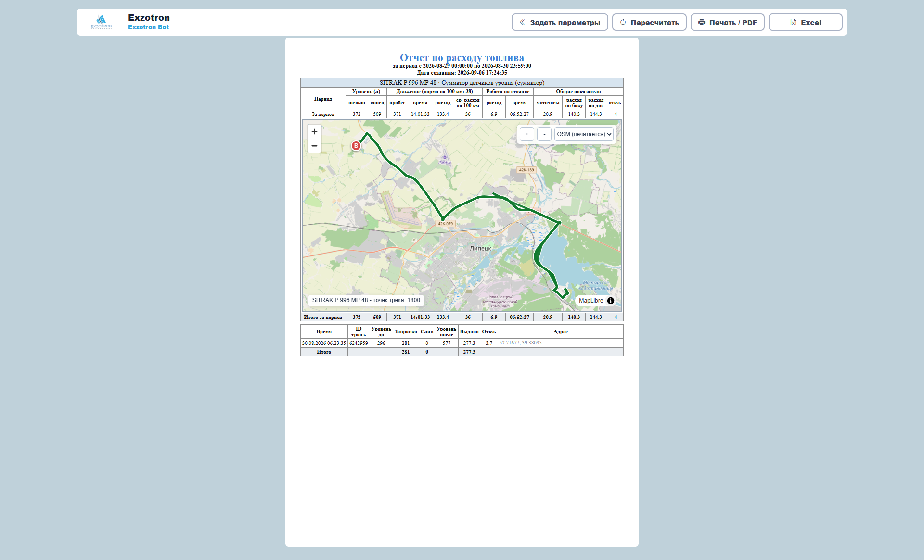
Task: Click the '14:01:33' movement time cell in 'За период' row
Action: pyautogui.click(x=420, y=115)
